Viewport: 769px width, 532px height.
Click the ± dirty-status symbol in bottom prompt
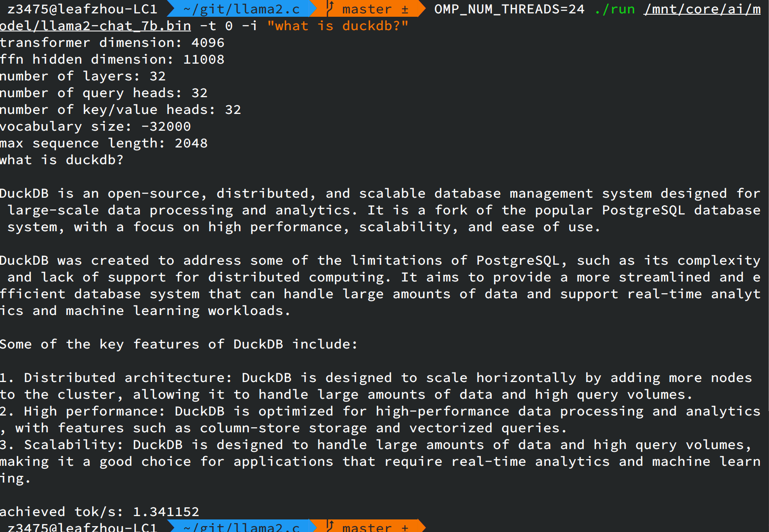click(x=405, y=527)
